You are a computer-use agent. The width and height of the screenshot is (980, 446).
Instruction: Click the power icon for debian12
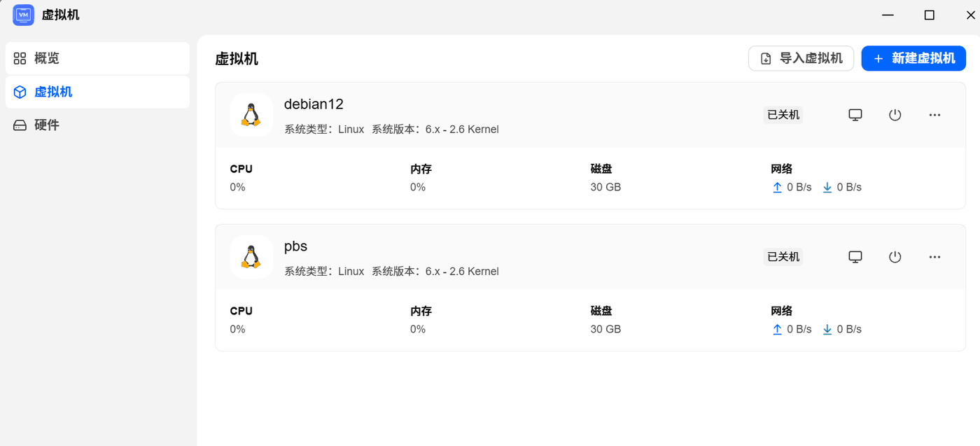pos(895,115)
